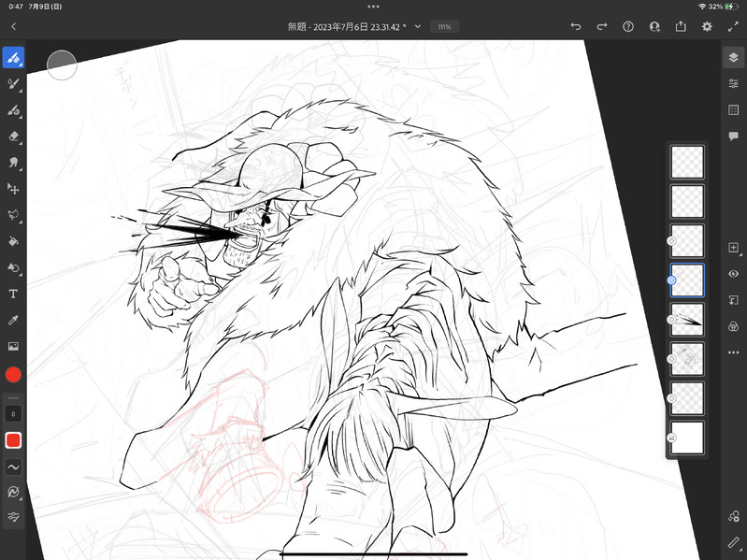This screenshot has height=560, width=747.
Task: Open the Precision grid panel
Action: (x=734, y=110)
